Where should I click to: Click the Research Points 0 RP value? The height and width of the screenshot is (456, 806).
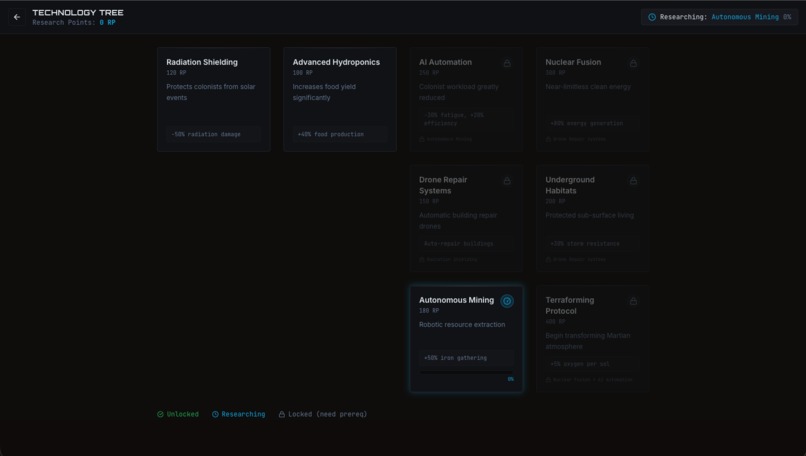pyautogui.click(x=107, y=23)
